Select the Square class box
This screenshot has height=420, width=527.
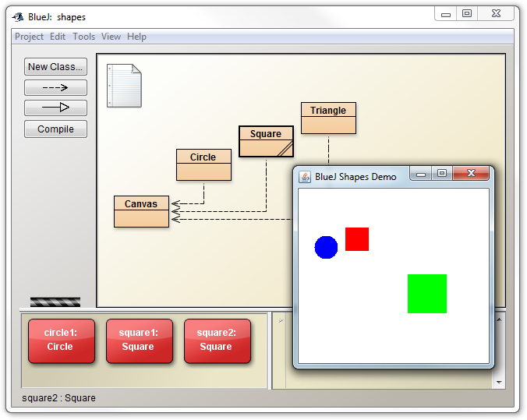pos(266,142)
